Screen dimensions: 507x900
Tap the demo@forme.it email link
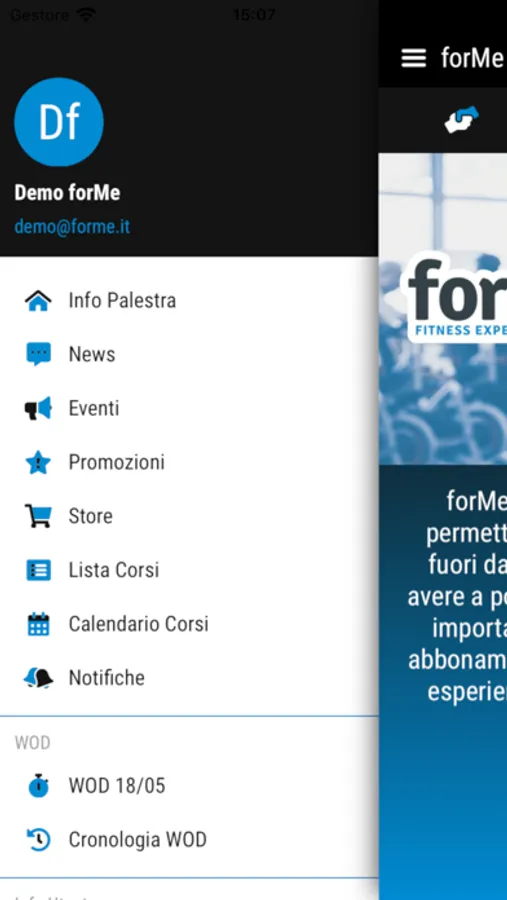click(x=72, y=227)
